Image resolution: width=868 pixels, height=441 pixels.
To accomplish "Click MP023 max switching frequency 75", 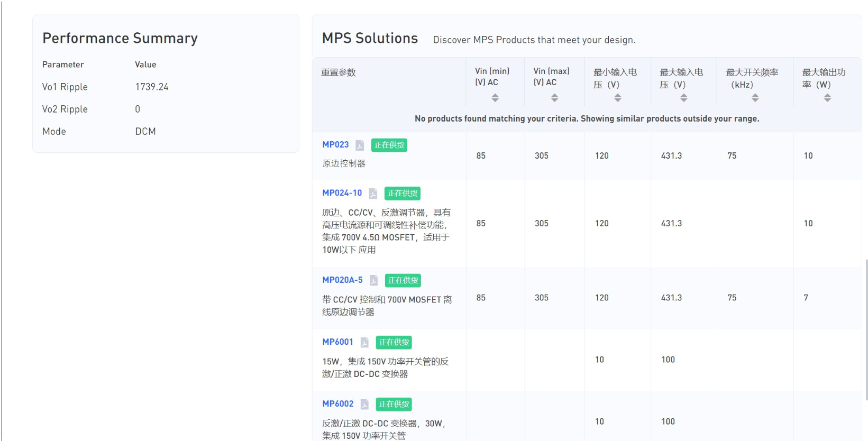I will tap(732, 155).
